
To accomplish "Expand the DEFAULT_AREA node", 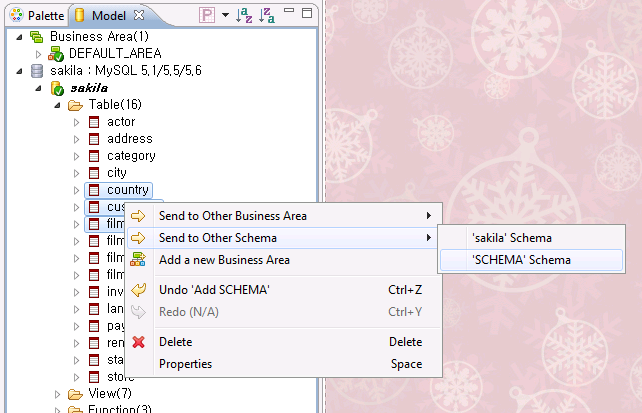I will tap(38, 54).
